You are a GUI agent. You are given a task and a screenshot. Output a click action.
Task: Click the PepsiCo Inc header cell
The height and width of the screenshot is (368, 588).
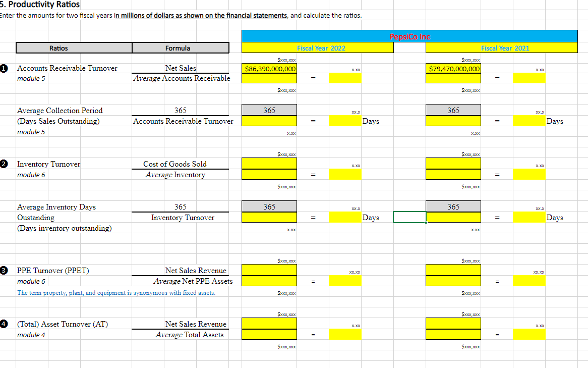point(409,36)
